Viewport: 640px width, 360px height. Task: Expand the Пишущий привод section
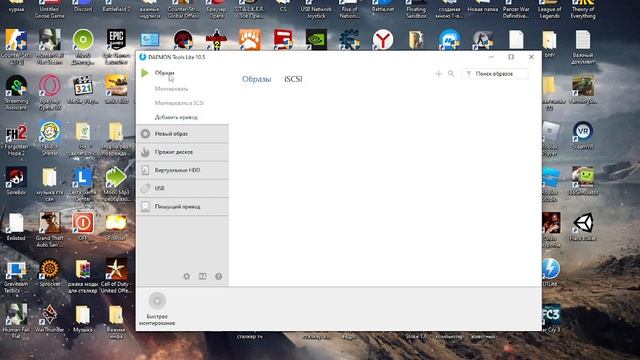pyautogui.click(x=182, y=207)
